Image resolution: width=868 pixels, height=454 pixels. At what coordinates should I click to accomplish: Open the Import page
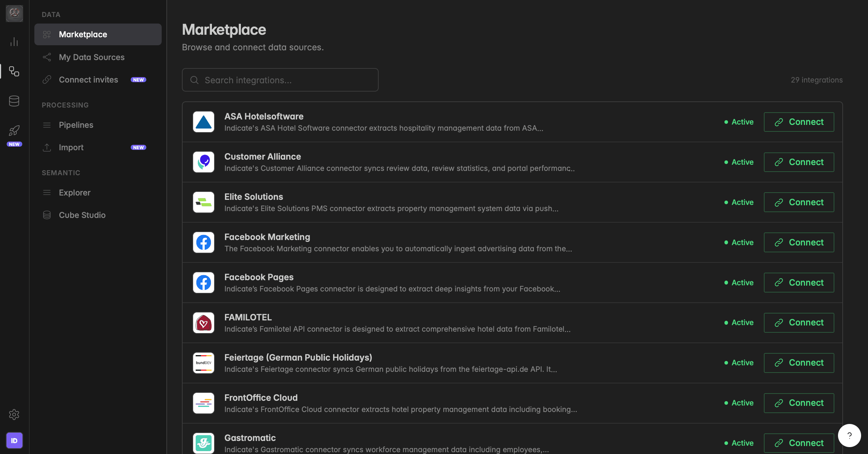pyautogui.click(x=98, y=147)
